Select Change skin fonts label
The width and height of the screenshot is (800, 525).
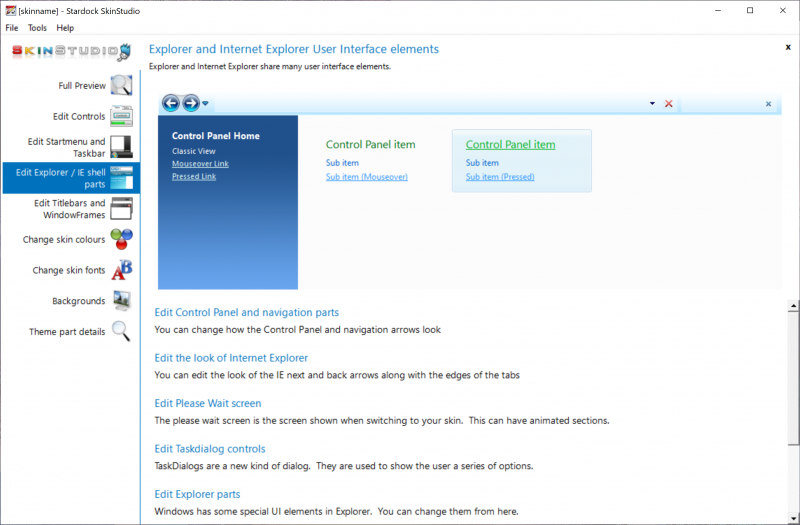tap(69, 270)
